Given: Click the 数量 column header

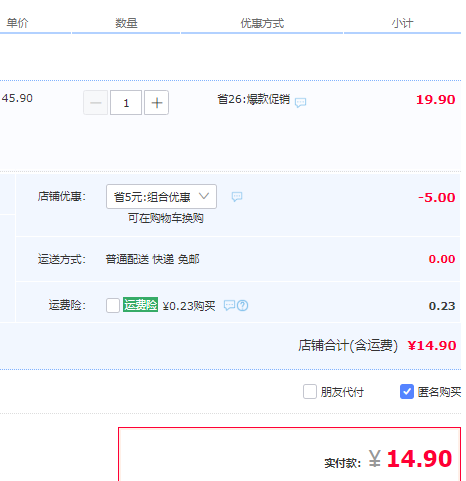Looking at the screenshot, I should (x=126, y=23).
